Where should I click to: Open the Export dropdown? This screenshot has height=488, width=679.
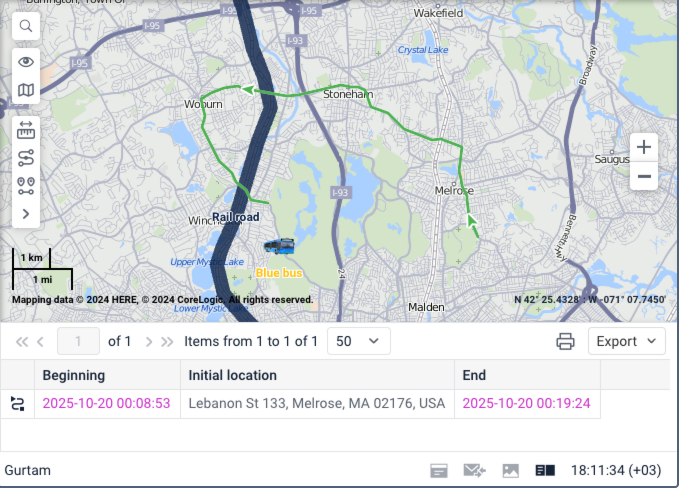tap(626, 341)
